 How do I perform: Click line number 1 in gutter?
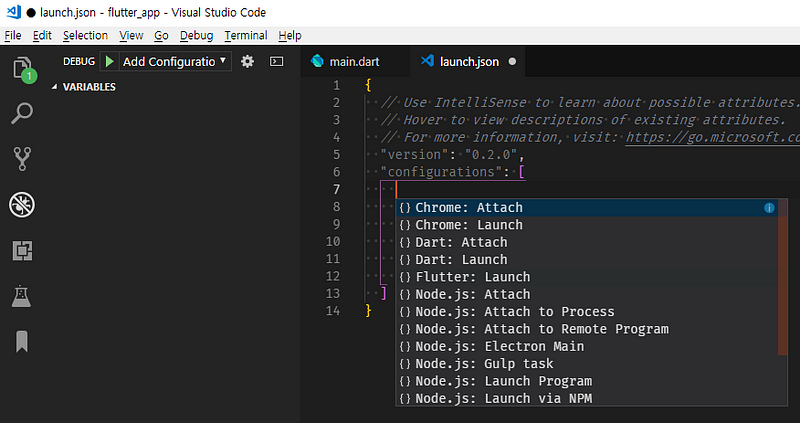(336, 85)
